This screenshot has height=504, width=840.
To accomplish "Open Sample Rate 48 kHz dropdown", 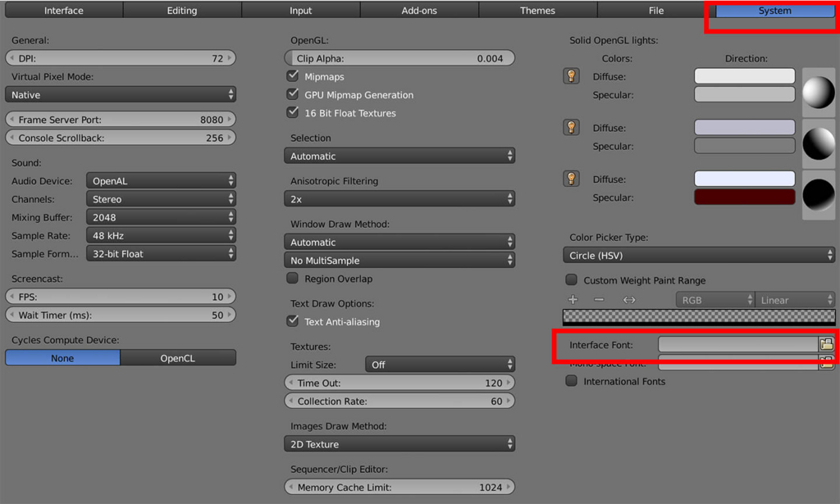I will pyautogui.click(x=162, y=235).
